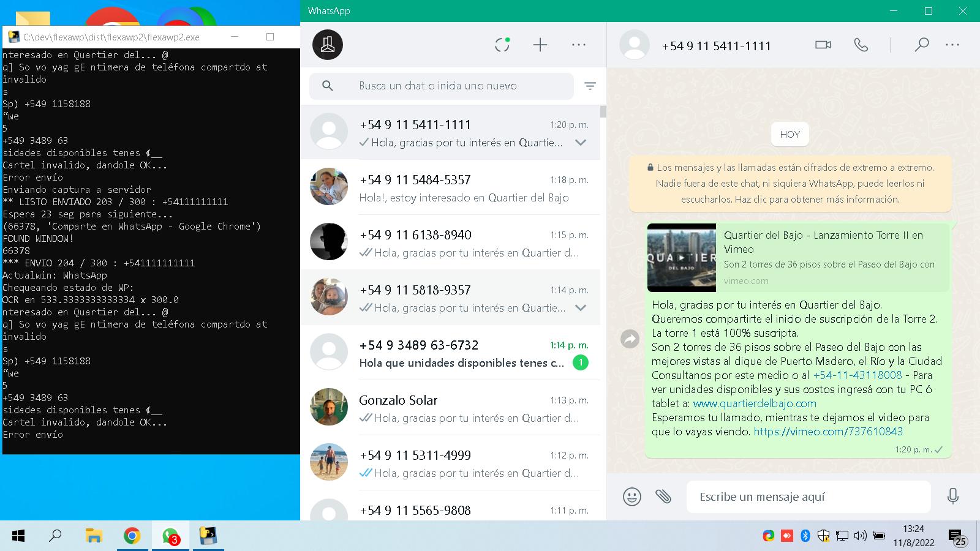The height and width of the screenshot is (551, 980).
Task: Click contact name +54 9 11 5411-1111 in header
Action: coord(716,46)
